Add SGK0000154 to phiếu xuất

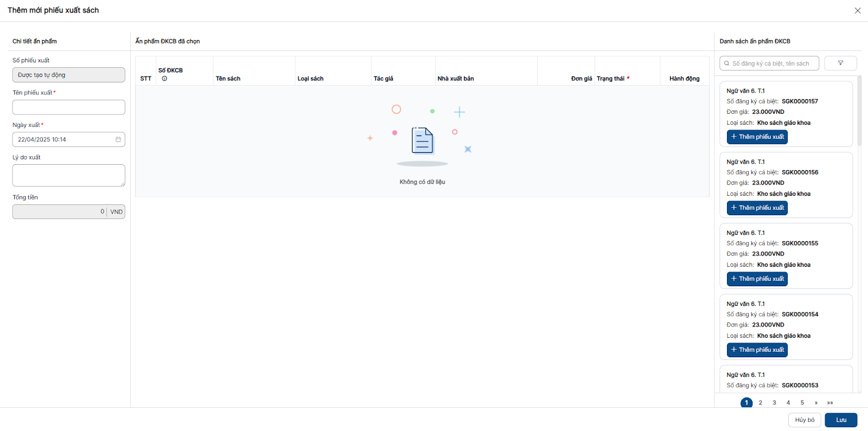(757, 350)
